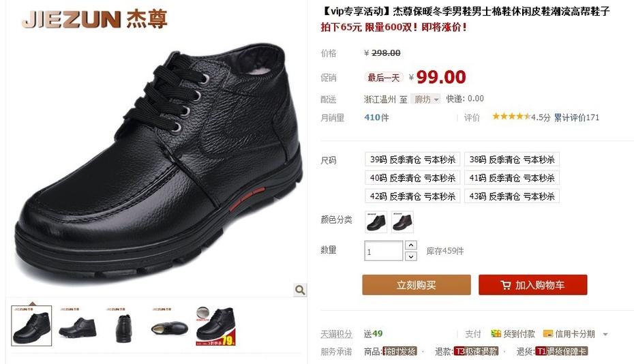
Task: Click the shopping cart icon on 加入购物车
Action: click(505, 285)
